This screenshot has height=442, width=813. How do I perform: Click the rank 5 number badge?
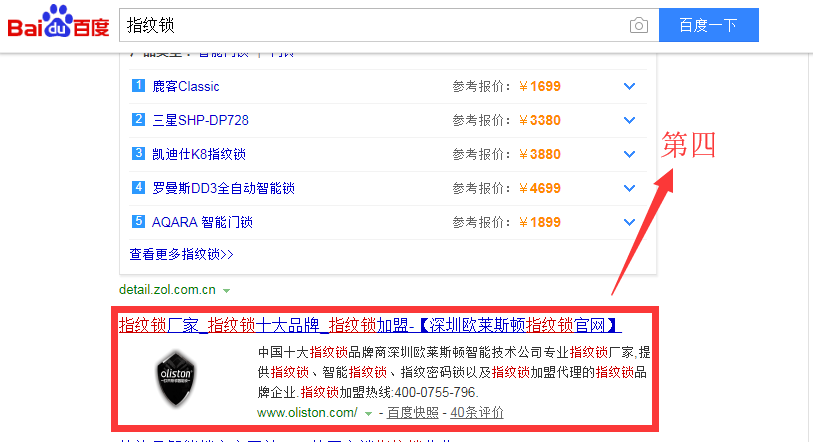pyautogui.click(x=138, y=221)
